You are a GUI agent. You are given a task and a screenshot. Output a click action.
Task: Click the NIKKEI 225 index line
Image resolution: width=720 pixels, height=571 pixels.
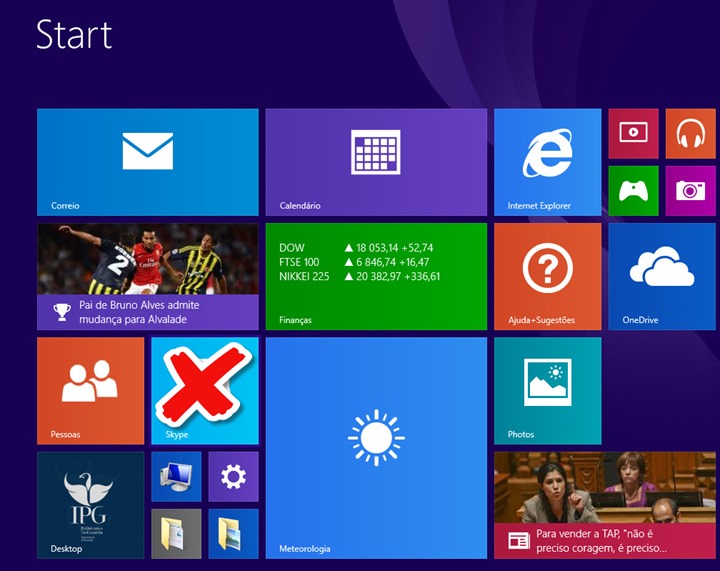click(360, 276)
